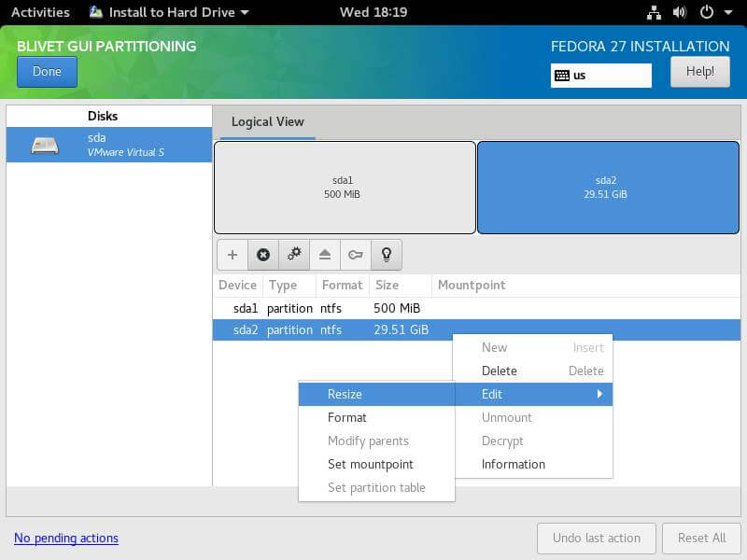The height and width of the screenshot is (560, 747).
Task: Click the Device column header
Action: [x=238, y=286]
